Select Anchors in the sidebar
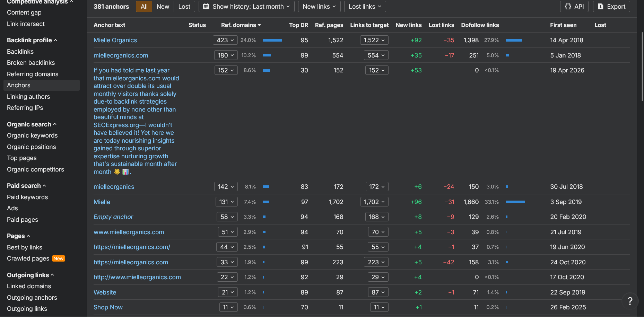The image size is (644, 317). point(42,85)
